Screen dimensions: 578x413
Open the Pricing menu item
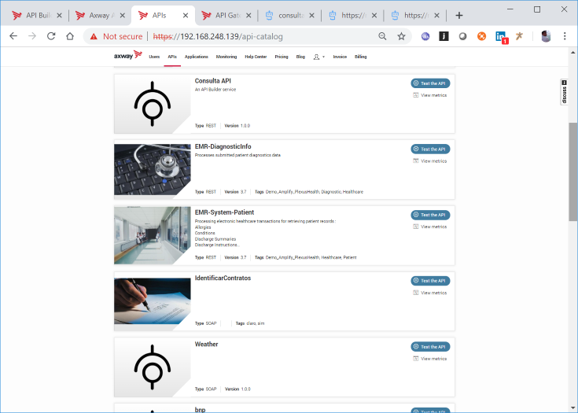coord(281,57)
